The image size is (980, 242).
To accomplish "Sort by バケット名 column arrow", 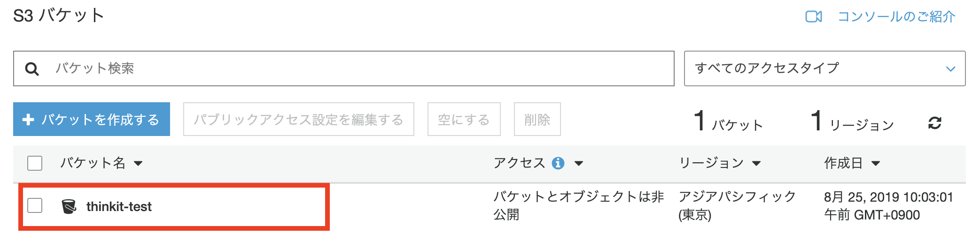I will (x=138, y=164).
